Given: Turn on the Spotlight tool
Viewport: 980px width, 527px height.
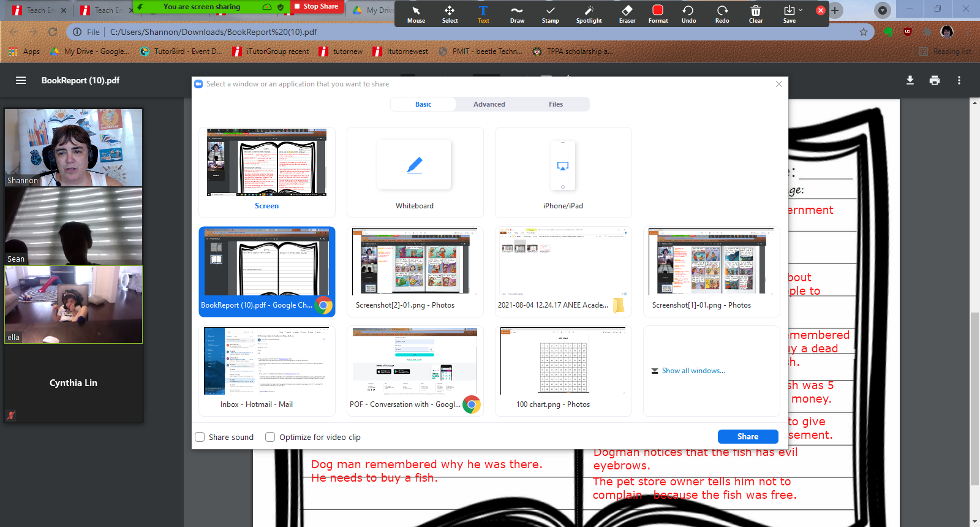Looking at the screenshot, I should coord(589,14).
